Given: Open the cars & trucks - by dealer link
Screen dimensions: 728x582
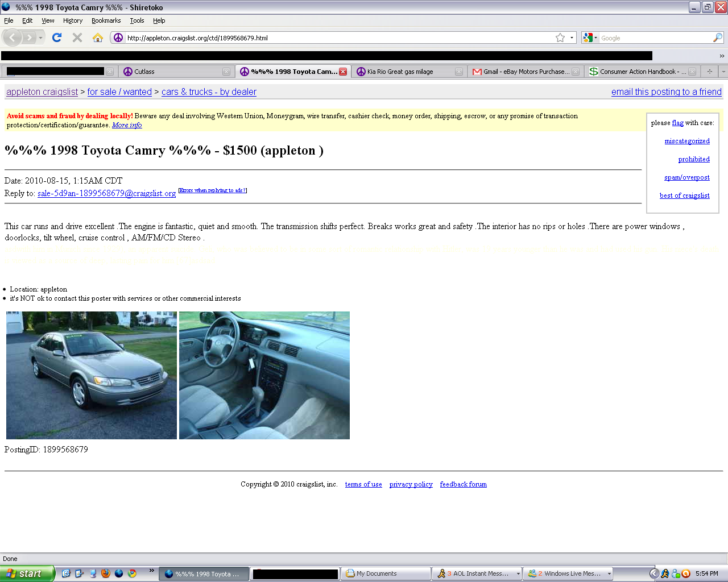Looking at the screenshot, I should 209,92.
